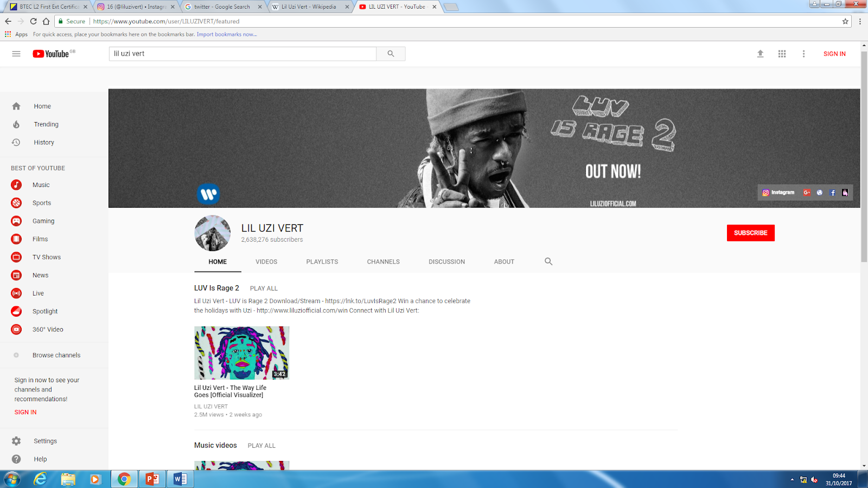The width and height of the screenshot is (868, 488).
Task: Click Import bookmarks now link
Action: coord(227,34)
